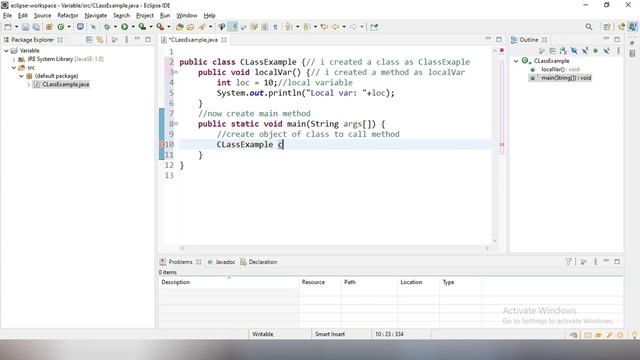Collapse the (default package) node
The height and width of the screenshot is (360, 640).
pos(21,76)
